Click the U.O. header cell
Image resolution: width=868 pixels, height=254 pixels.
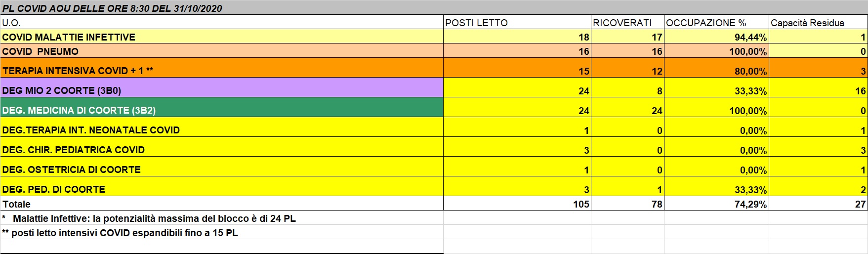tap(12, 23)
